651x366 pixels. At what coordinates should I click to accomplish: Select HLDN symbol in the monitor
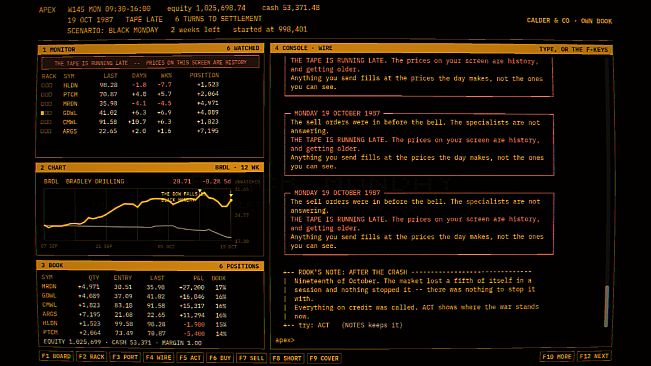point(70,85)
